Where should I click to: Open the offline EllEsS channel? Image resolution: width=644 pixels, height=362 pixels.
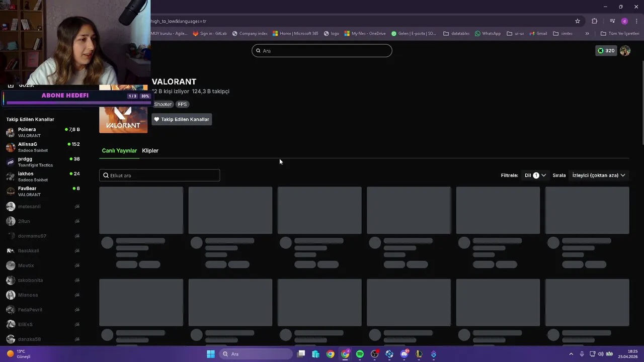(x=43, y=324)
